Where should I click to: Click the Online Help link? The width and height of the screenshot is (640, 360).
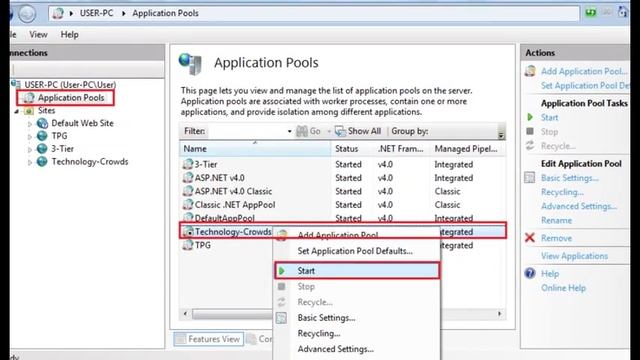point(563,288)
